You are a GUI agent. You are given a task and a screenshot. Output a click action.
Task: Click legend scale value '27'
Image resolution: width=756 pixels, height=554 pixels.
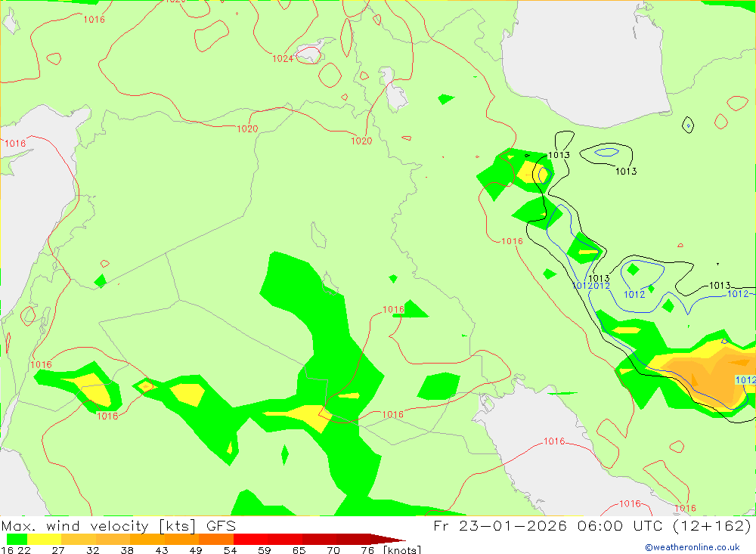tap(58, 550)
